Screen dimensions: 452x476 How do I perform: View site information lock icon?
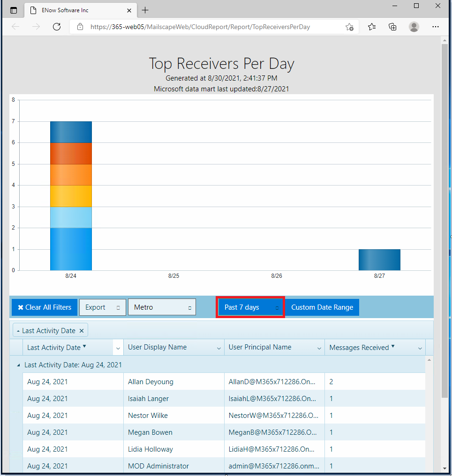(x=80, y=27)
